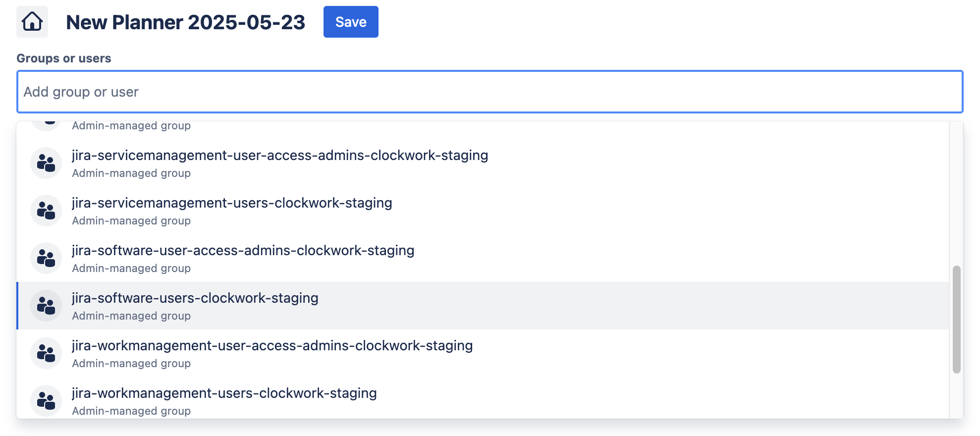Focus the Add group or user field

[490, 92]
